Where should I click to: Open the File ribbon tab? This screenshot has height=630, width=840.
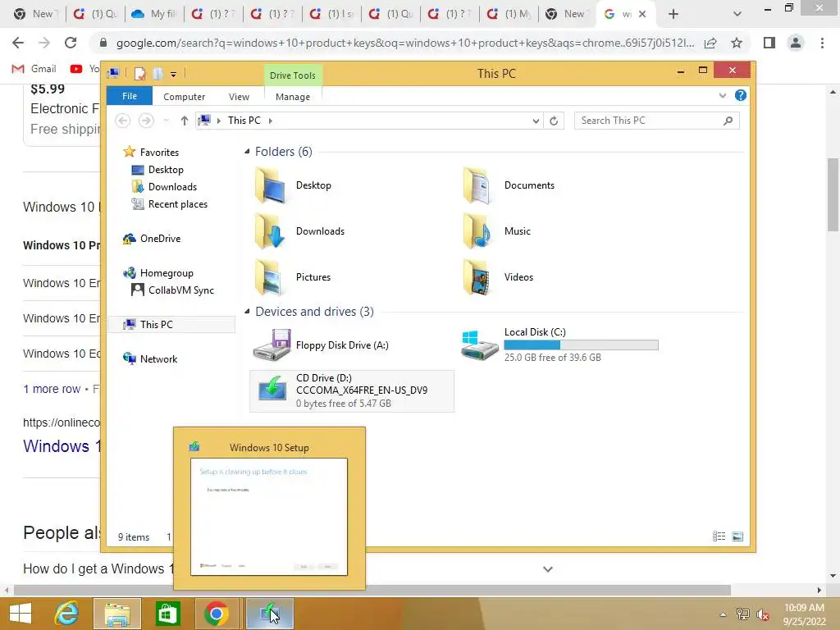(x=130, y=96)
